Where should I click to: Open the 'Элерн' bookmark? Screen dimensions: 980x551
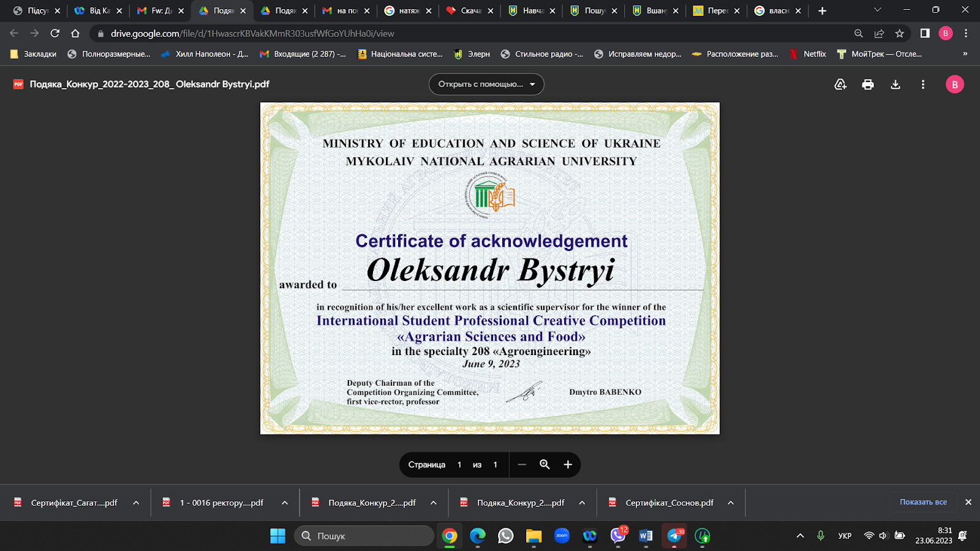472,54
